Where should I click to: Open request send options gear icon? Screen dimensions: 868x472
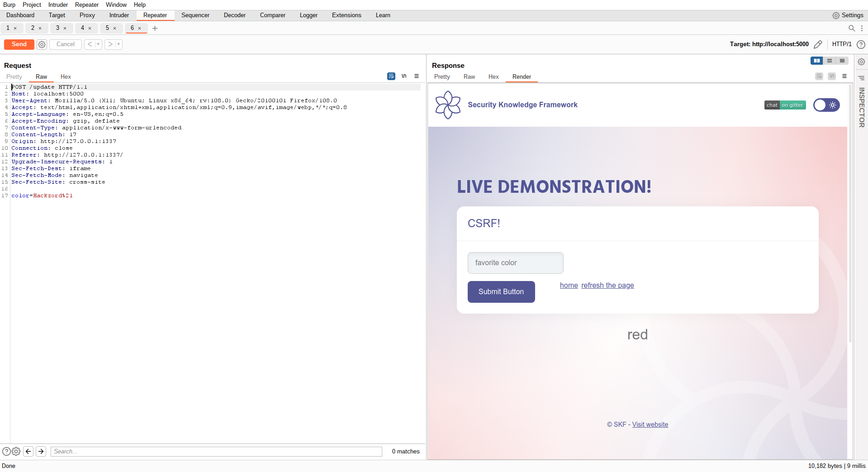click(x=42, y=44)
